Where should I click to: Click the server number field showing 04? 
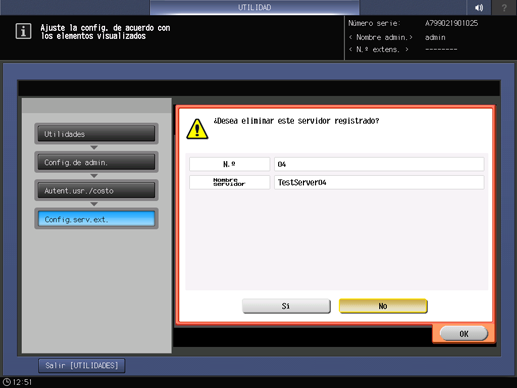[379, 164]
